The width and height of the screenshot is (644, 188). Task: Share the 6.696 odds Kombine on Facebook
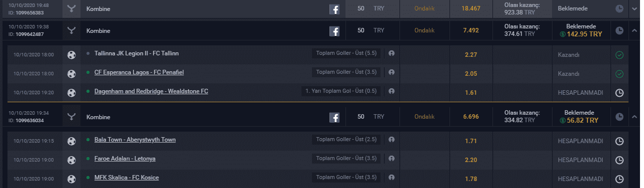tap(334, 117)
